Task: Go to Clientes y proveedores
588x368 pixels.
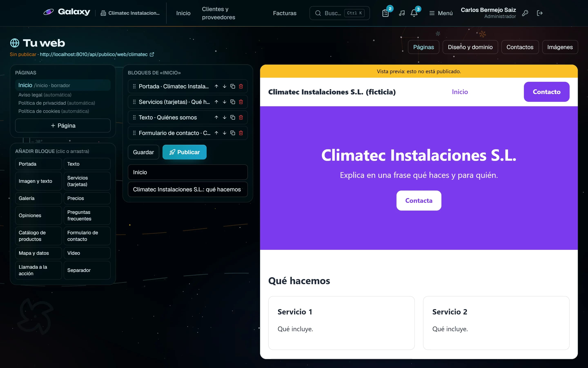Action: [x=218, y=13]
